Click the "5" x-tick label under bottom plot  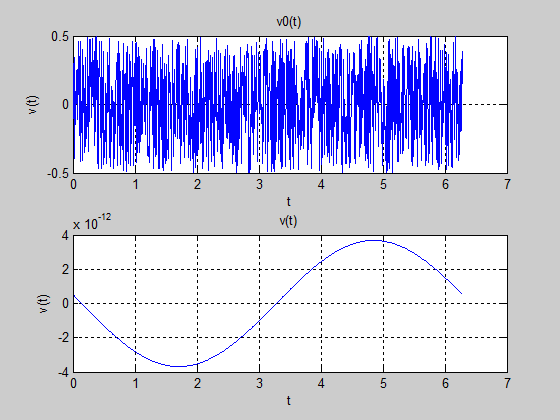point(383,384)
